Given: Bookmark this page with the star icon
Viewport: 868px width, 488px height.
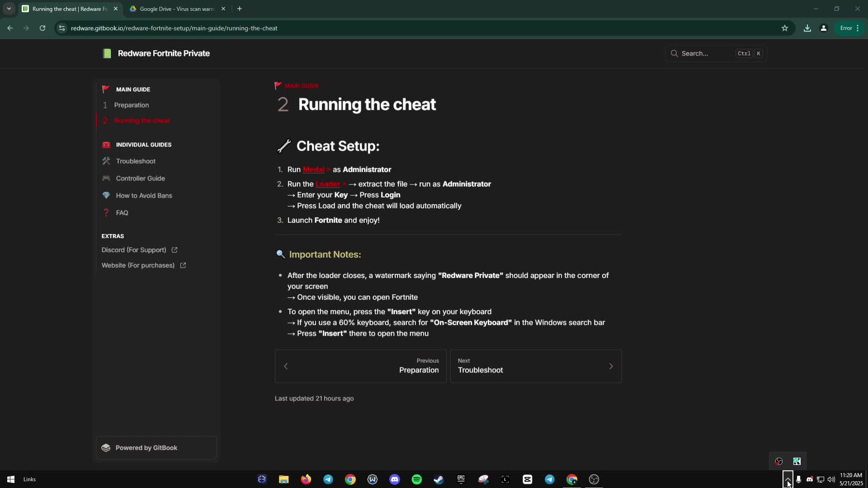Looking at the screenshot, I should pyautogui.click(x=785, y=28).
